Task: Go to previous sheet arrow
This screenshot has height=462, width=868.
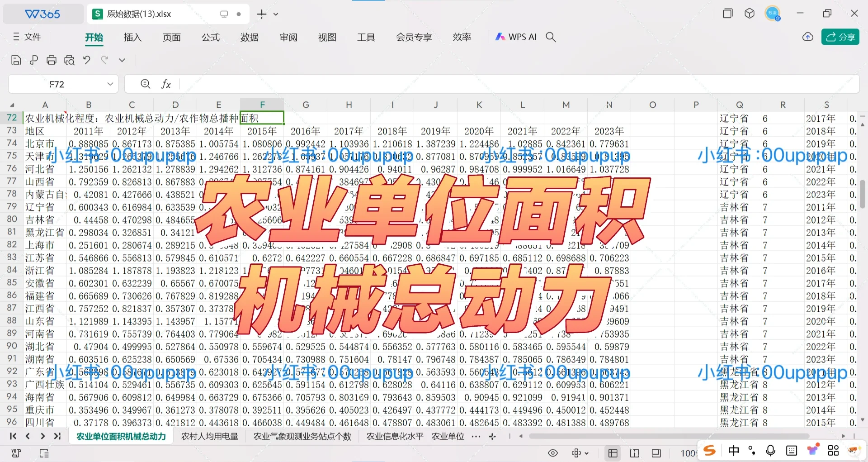Action: pos(28,436)
